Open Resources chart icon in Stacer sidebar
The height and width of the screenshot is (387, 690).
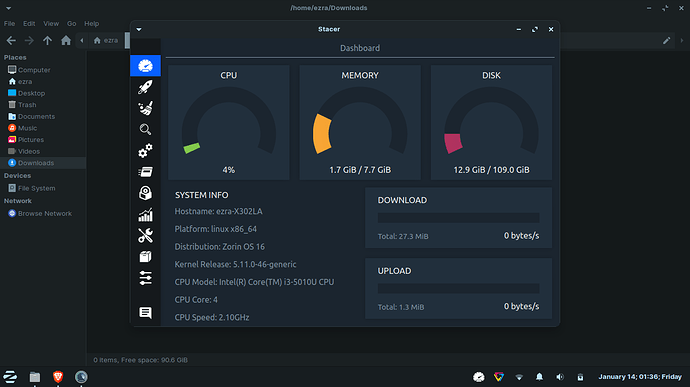pyautogui.click(x=145, y=214)
